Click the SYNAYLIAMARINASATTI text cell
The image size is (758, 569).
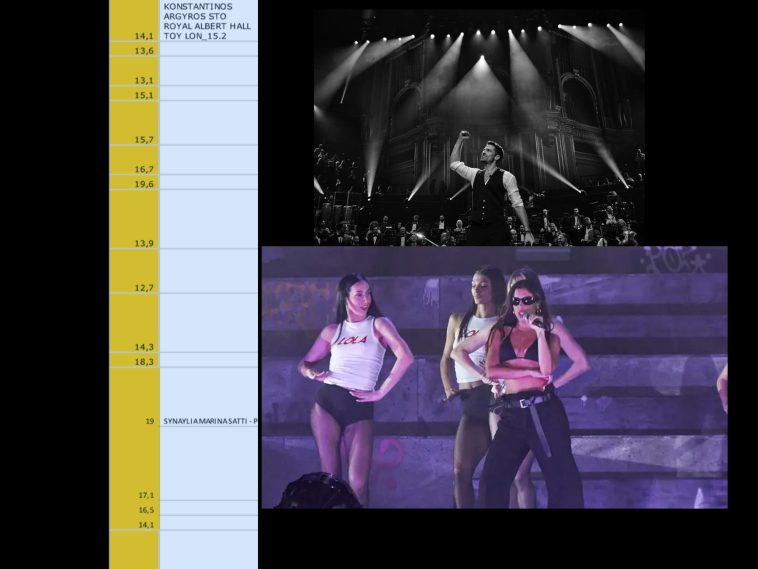(208, 422)
